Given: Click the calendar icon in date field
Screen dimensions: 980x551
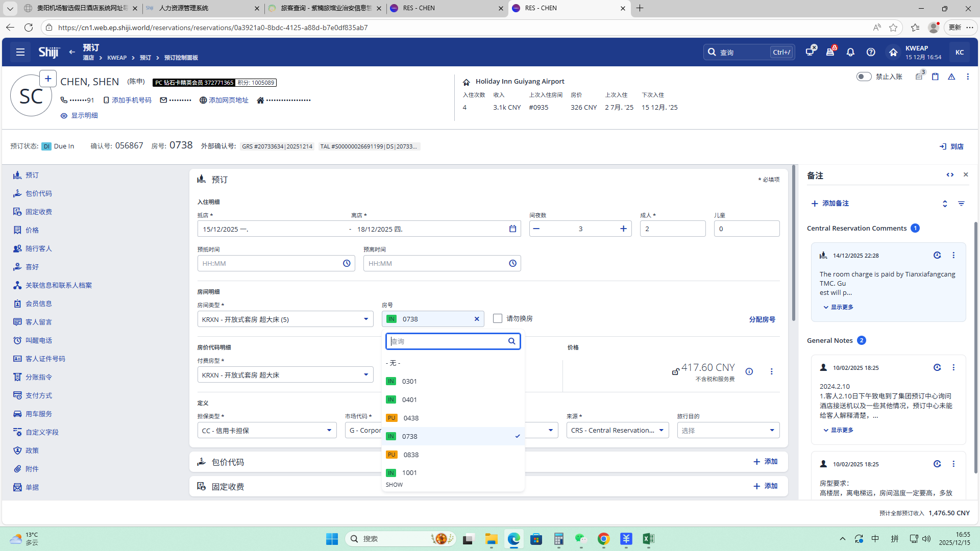Looking at the screenshot, I should tap(512, 229).
